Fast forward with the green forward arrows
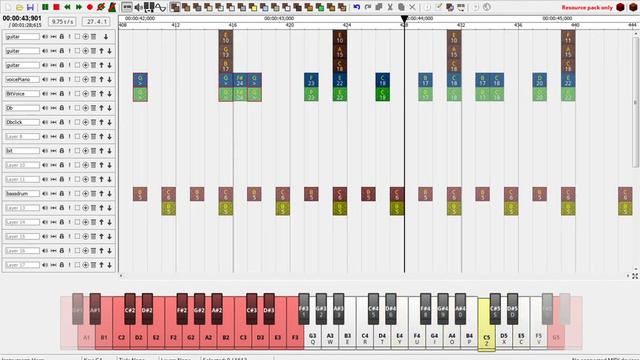This screenshot has width=640, height=360. [79, 7]
